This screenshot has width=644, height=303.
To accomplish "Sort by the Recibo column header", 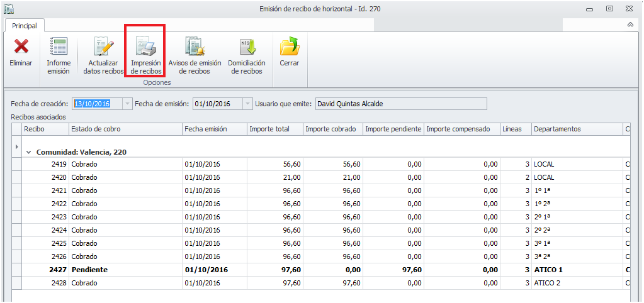I will (45, 129).
